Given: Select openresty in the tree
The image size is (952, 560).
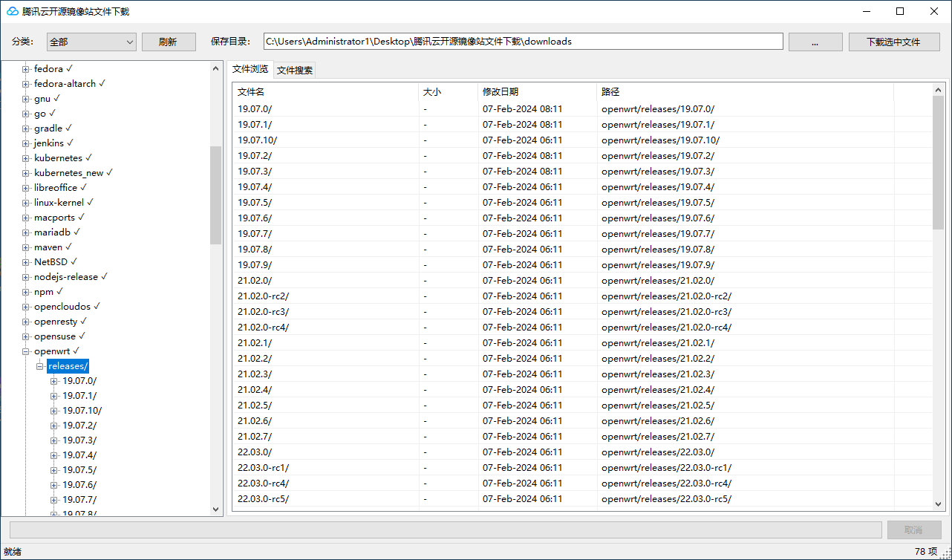Looking at the screenshot, I should click(x=60, y=322).
